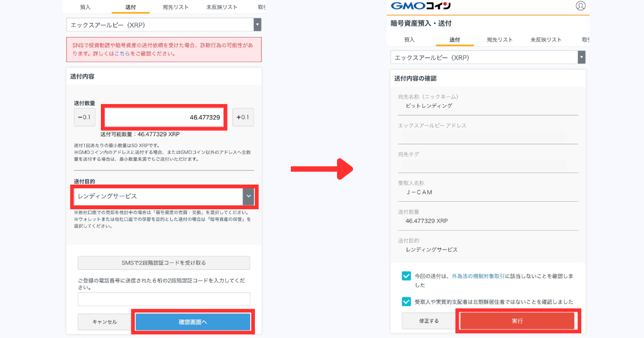Click the red 実行 button

pyautogui.click(x=517, y=321)
